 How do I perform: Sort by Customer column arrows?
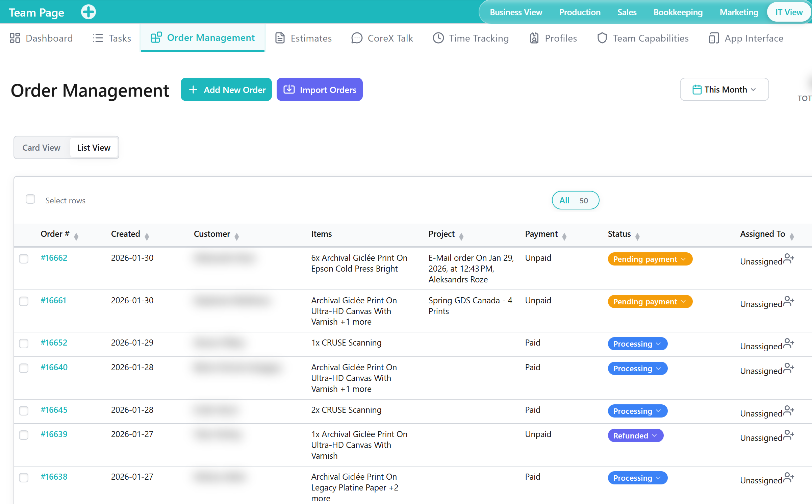click(237, 236)
